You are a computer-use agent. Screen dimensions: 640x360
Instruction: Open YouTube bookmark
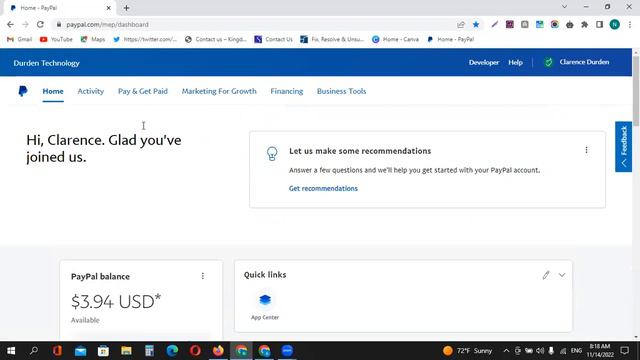[56, 39]
